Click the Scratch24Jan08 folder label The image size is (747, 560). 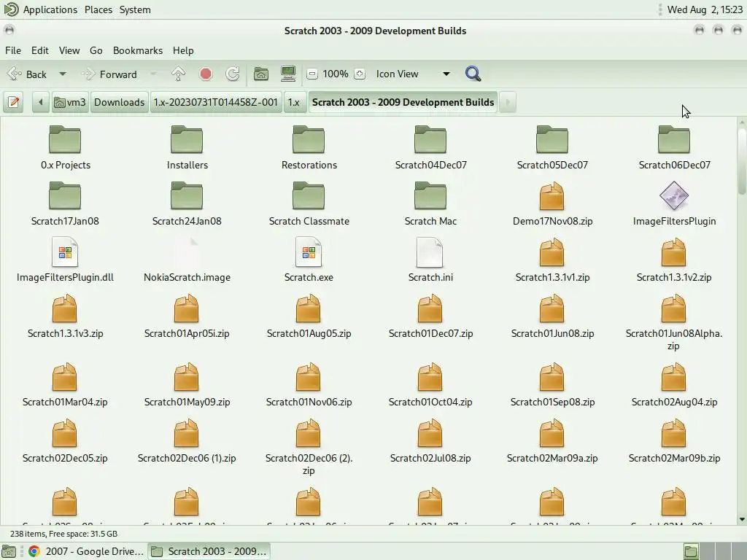187,221
